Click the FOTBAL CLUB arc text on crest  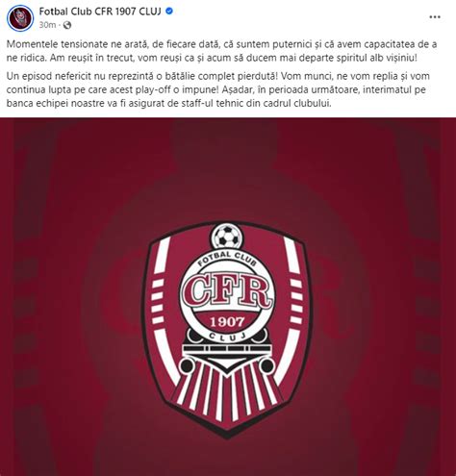227,258
